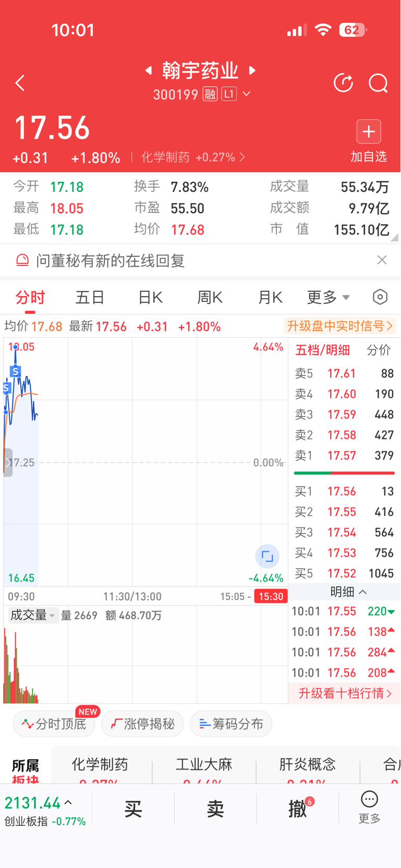The image size is (401, 868).
Task: Open 更多 chart period dropdown
Action: click(329, 298)
